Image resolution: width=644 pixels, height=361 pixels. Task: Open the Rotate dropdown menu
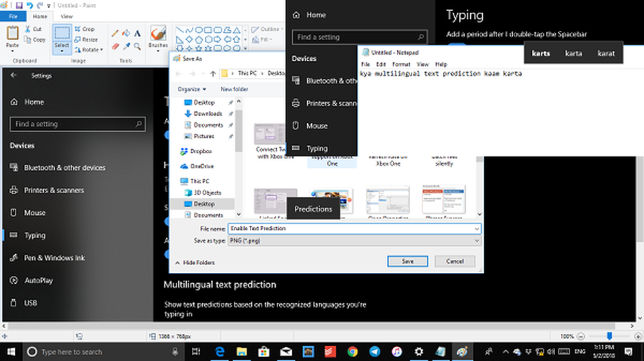[x=89, y=50]
